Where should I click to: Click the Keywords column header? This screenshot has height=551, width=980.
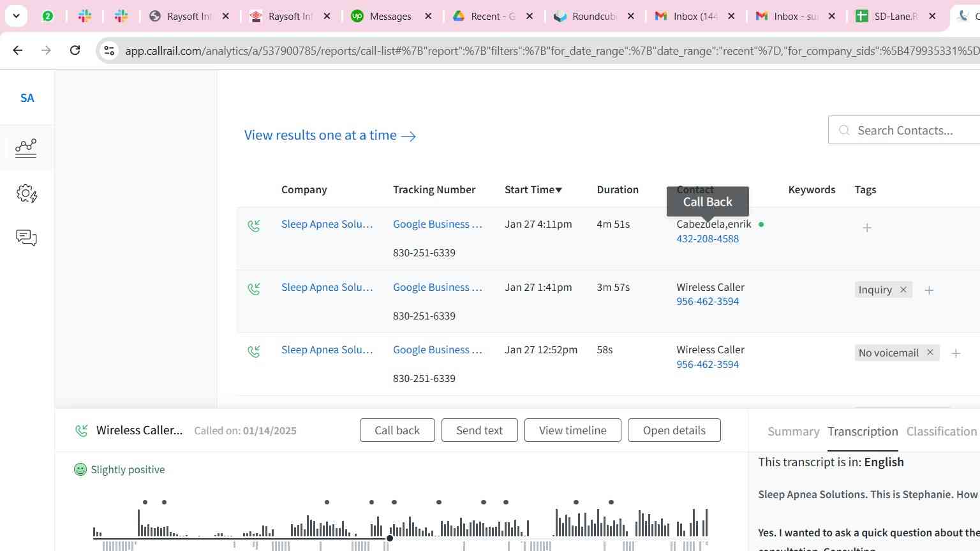point(812,189)
